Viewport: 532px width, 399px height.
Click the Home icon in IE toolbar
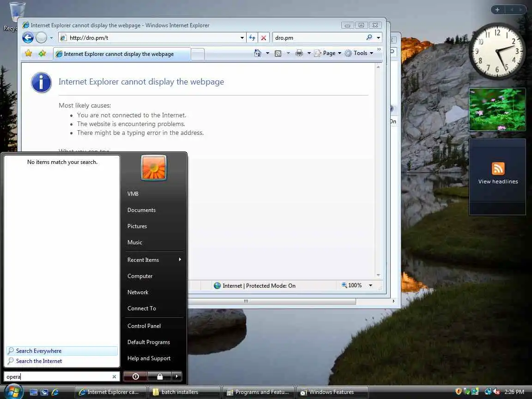pos(258,53)
